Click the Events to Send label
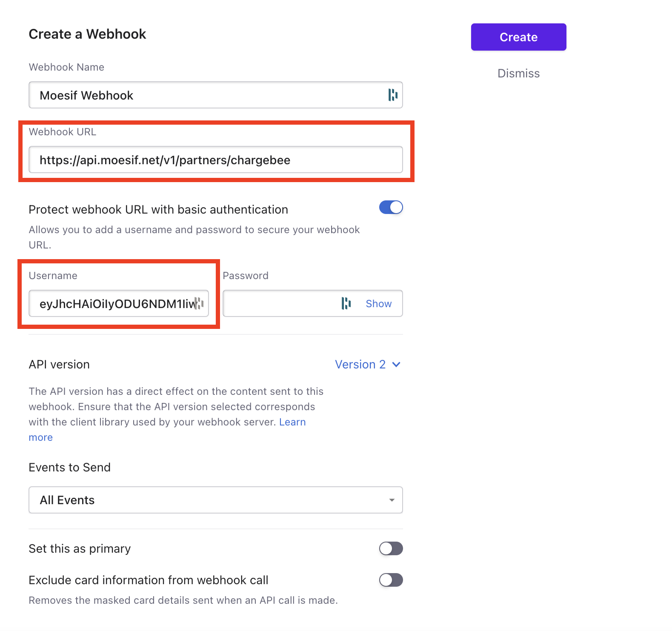This screenshot has width=672, height=631. coord(69,467)
